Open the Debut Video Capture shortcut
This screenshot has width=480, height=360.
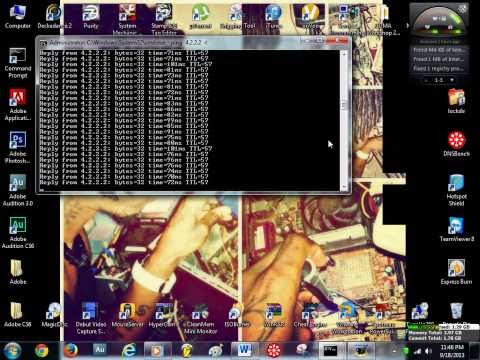pyautogui.click(x=90, y=318)
